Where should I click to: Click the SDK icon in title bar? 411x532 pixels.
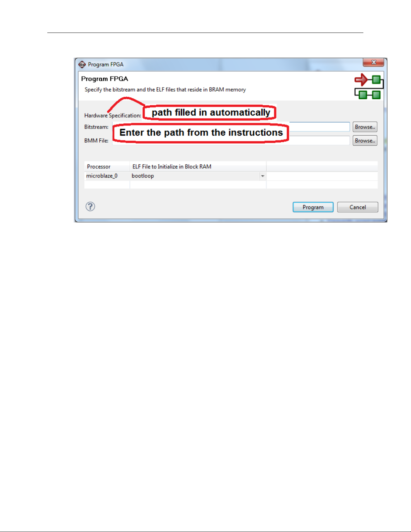(82, 64)
